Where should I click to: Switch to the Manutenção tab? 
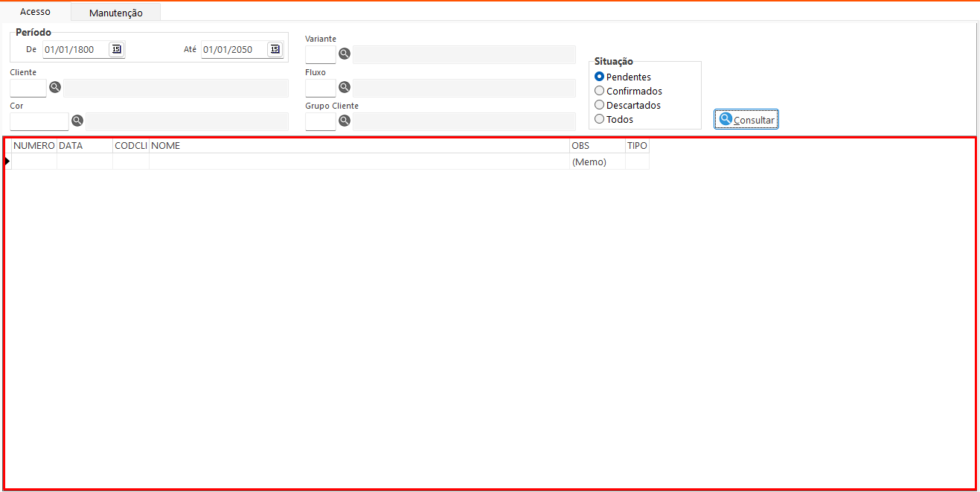(115, 13)
